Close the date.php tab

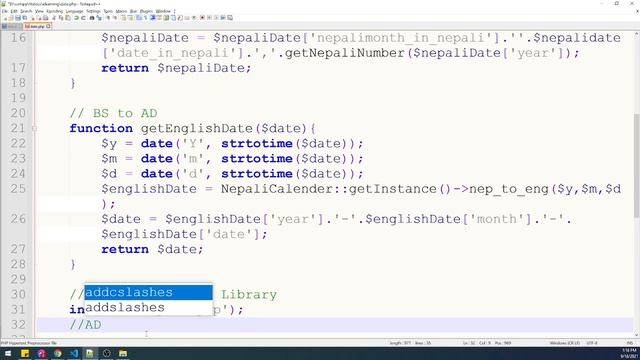48,26
